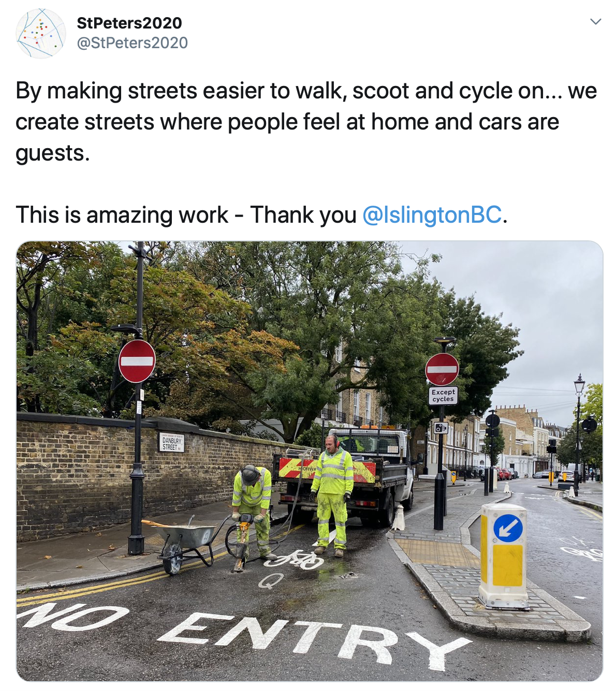616x691 pixels.
Task: Click the Danbury Street nameplate on wall
Action: [x=171, y=443]
